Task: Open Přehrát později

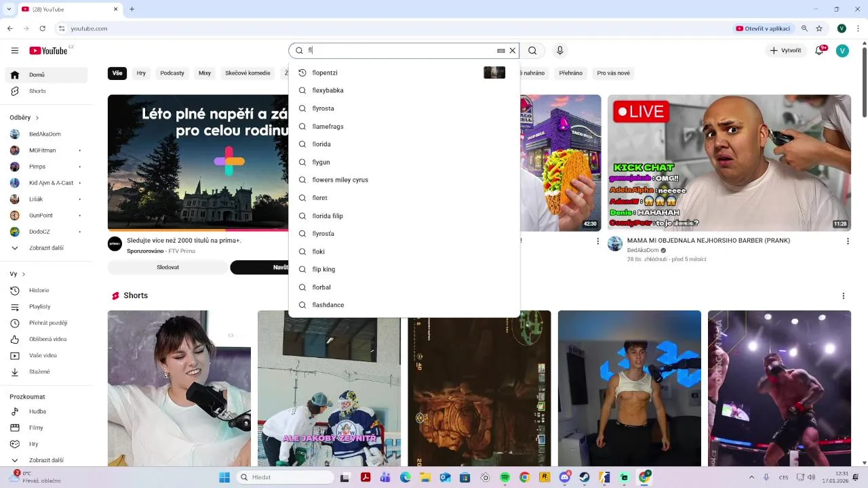Action: click(x=46, y=323)
